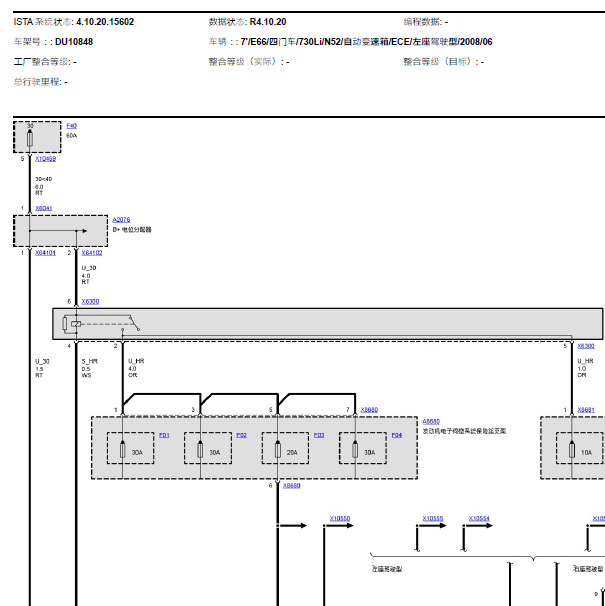Open the X8680 link at pin 7
This screenshot has width=605, height=606.
tap(369, 410)
